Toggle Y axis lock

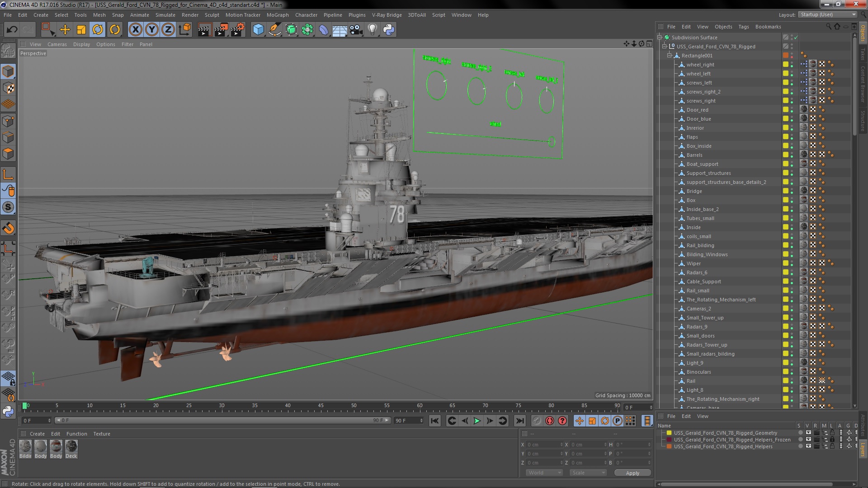point(152,30)
